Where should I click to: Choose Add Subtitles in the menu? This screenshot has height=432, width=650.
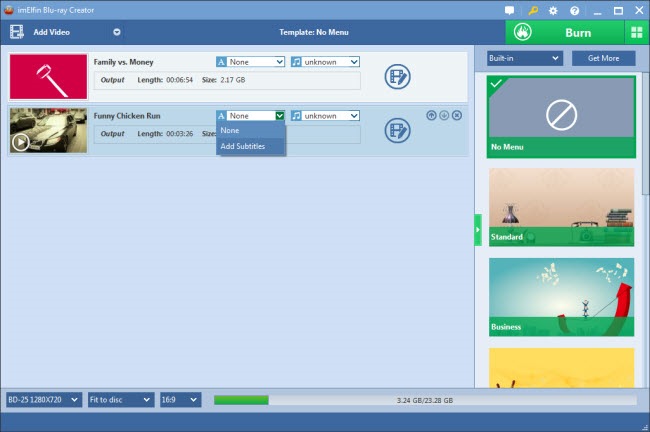coord(250,146)
